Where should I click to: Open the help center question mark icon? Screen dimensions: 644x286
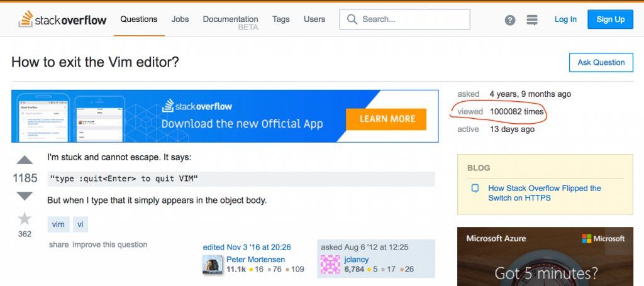509,19
